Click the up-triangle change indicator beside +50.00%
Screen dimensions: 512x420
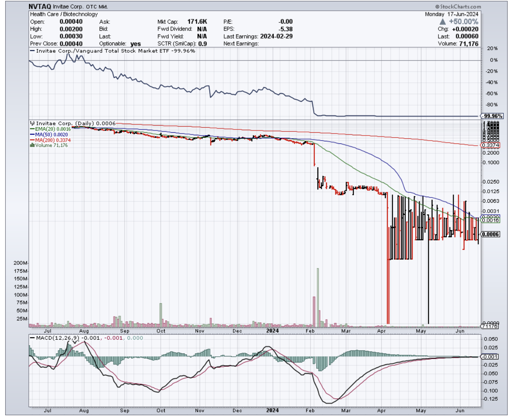click(x=444, y=21)
